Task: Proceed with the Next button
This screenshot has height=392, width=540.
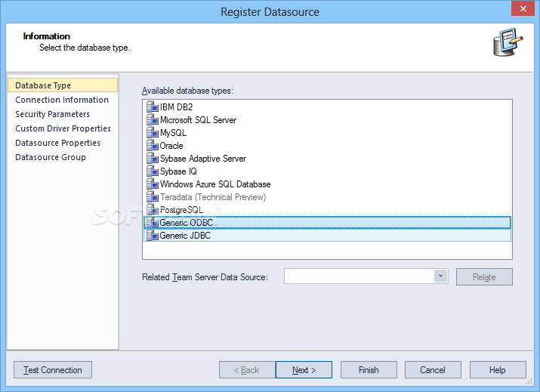Action: pyautogui.click(x=304, y=370)
